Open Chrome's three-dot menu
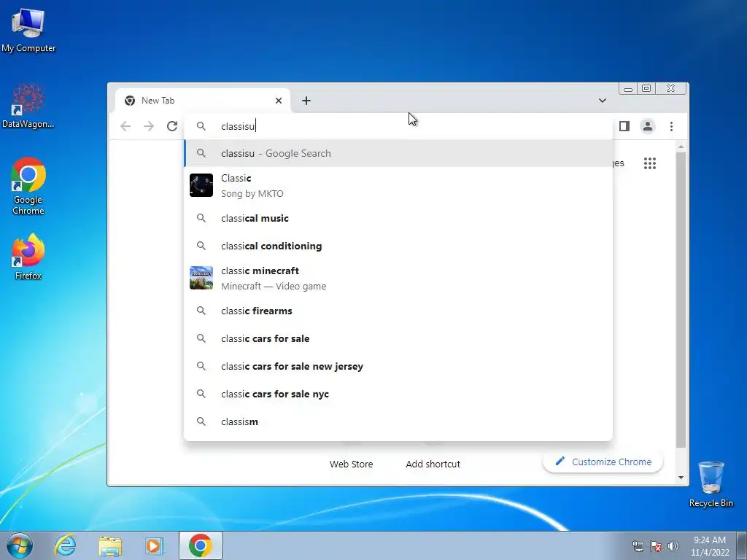The image size is (747, 560). pyautogui.click(x=671, y=126)
